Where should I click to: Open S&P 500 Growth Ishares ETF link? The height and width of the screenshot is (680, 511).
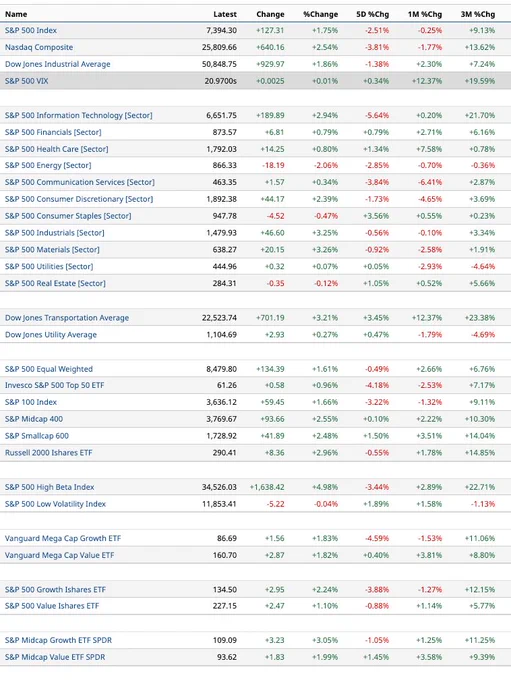tap(55, 589)
